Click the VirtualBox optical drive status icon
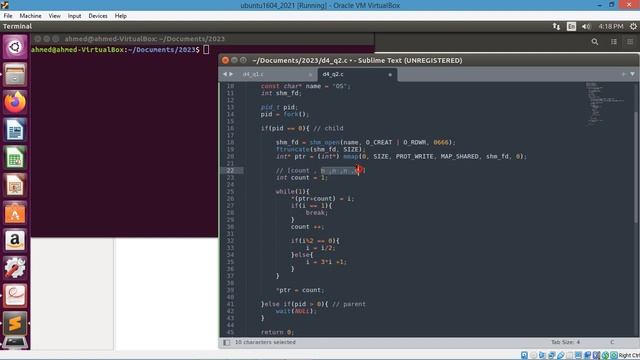Screen dimensions: 640x360 click(x=533, y=356)
